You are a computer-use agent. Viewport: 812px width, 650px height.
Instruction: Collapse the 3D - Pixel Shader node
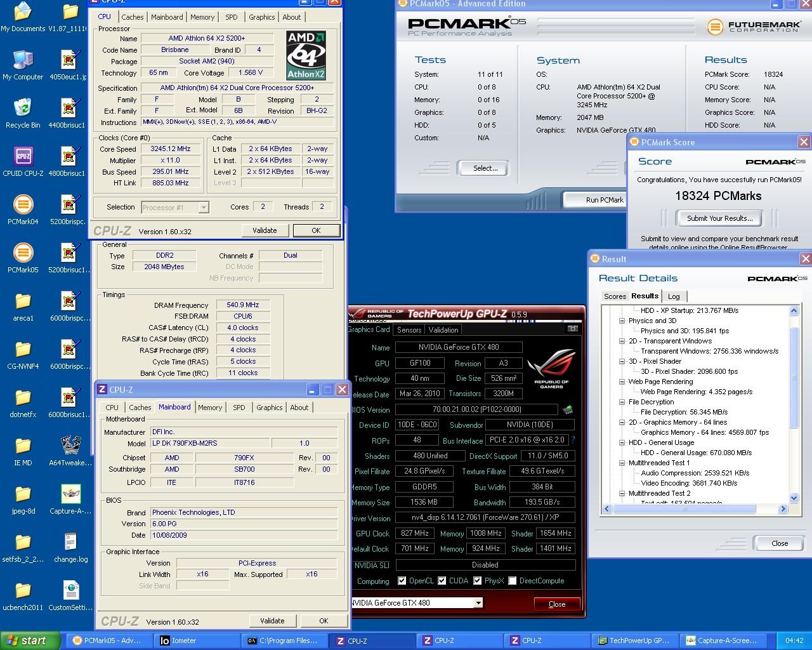622,361
